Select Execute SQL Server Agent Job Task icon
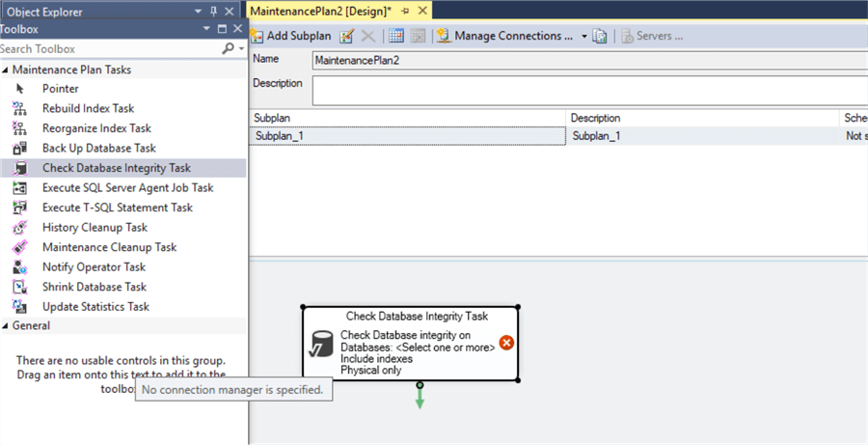 point(19,188)
